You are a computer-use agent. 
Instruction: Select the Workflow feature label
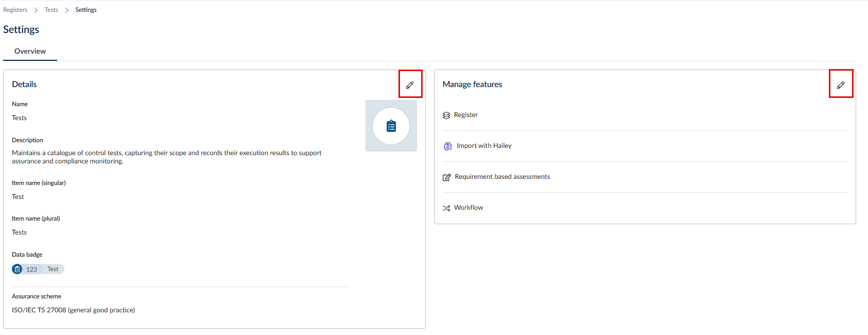468,208
